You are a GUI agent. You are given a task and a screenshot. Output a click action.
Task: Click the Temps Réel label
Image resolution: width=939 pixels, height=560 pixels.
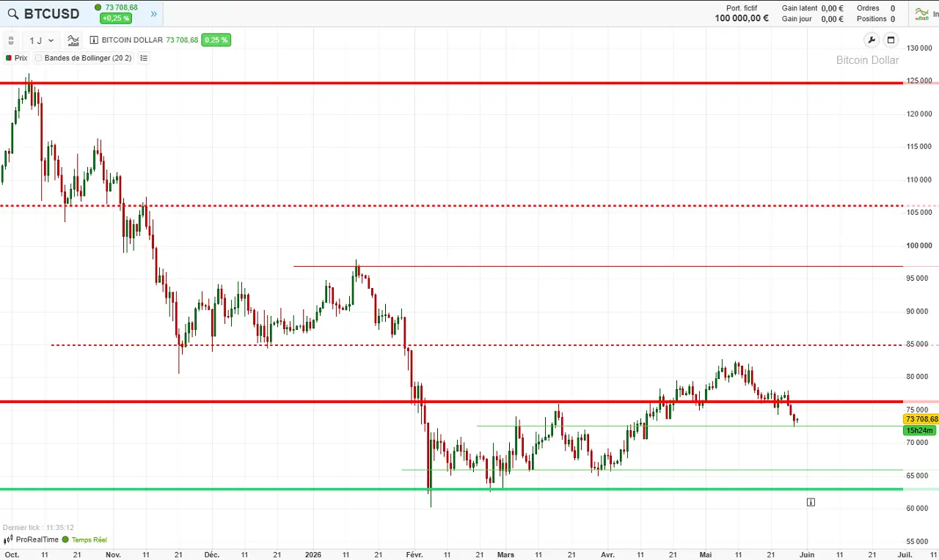89,539
